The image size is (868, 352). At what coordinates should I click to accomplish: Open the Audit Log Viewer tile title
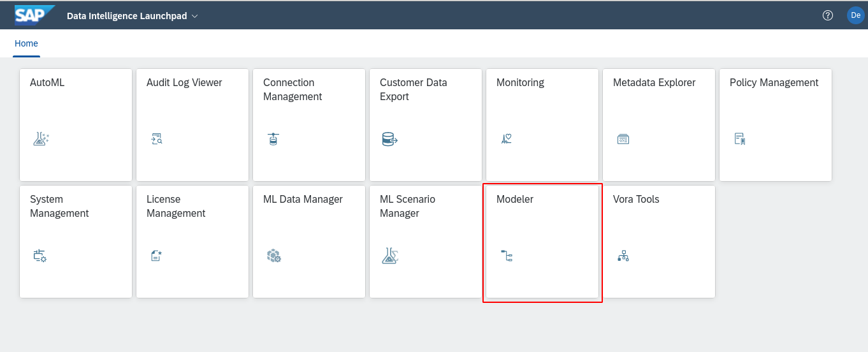click(184, 82)
